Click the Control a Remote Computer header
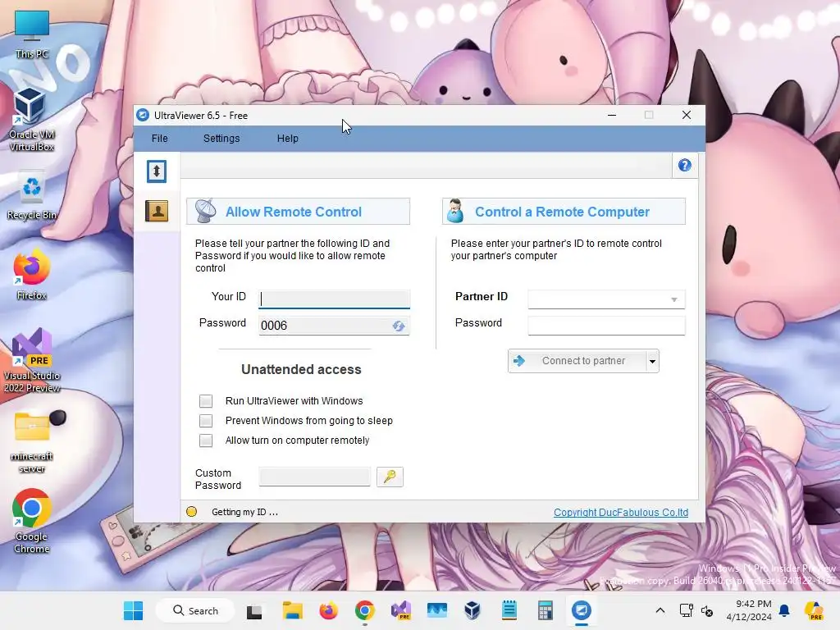The width and height of the screenshot is (840, 630). (x=564, y=211)
